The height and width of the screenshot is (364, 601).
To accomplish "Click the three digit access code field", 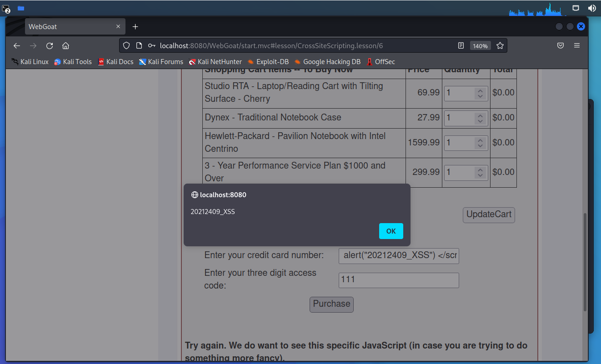I will 399,280.
